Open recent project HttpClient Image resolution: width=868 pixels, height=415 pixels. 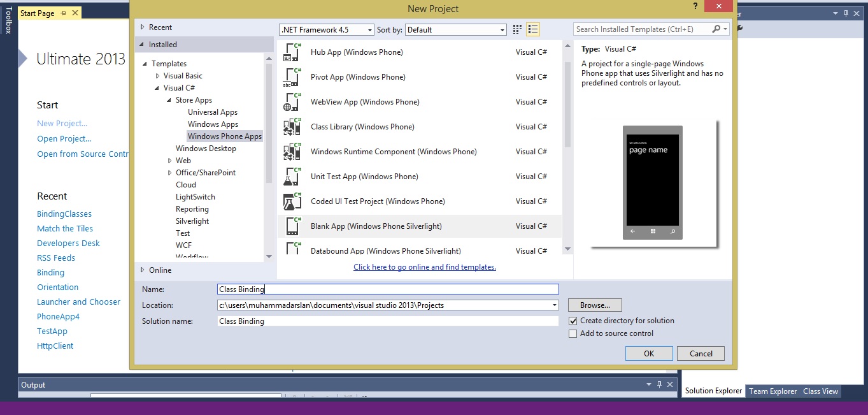[x=55, y=346]
